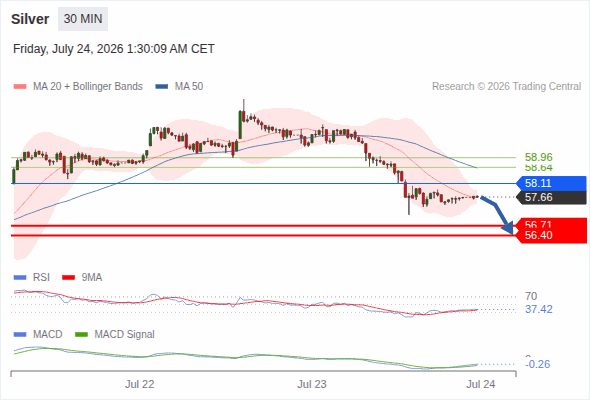Click the black 57.66 current price tag
590x400 pixels.
click(x=551, y=197)
